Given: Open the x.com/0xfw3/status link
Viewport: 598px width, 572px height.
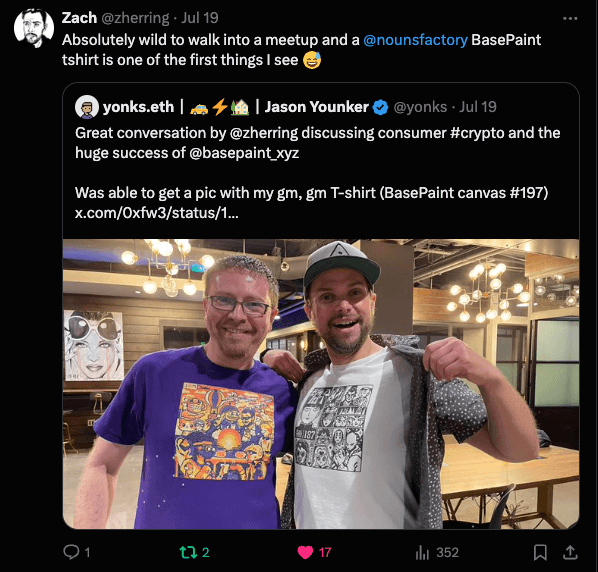Looking at the screenshot, I should click(157, 213).
